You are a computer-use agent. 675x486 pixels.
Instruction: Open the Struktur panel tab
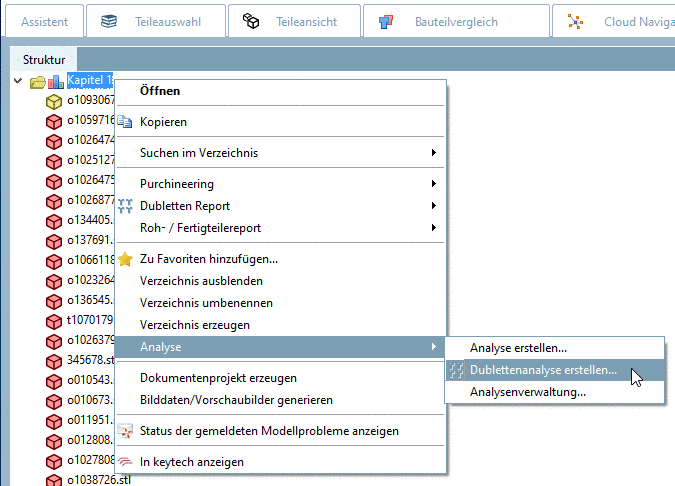tap(44, 60)
